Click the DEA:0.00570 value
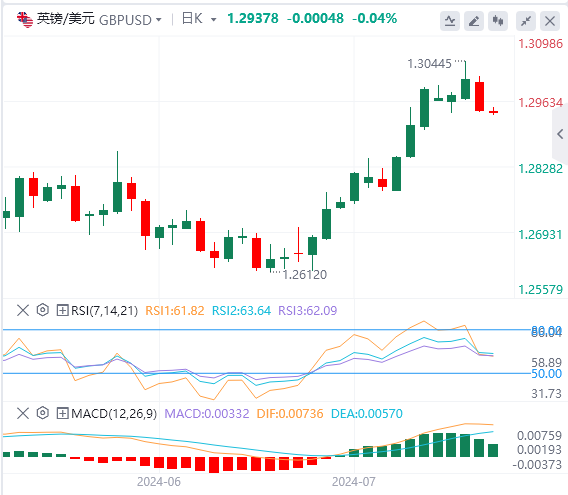568x495 pixels. click(367, 414)
